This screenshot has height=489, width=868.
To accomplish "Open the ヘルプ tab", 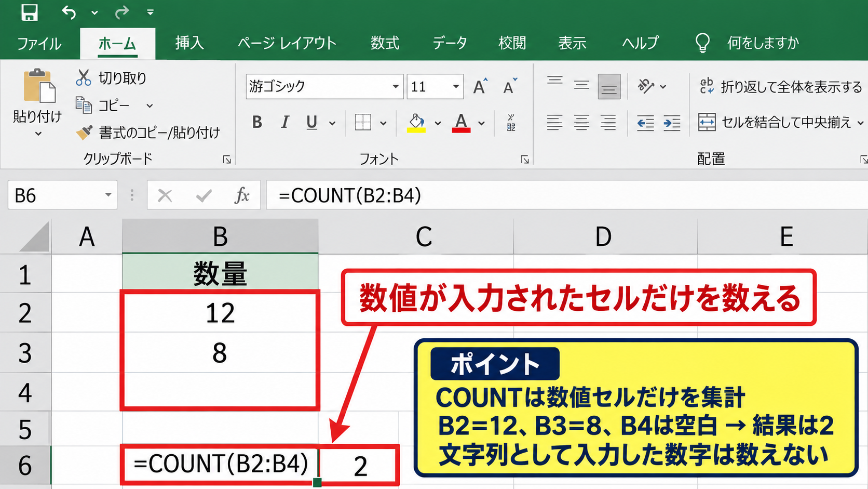I will click(x=641, y=43).
